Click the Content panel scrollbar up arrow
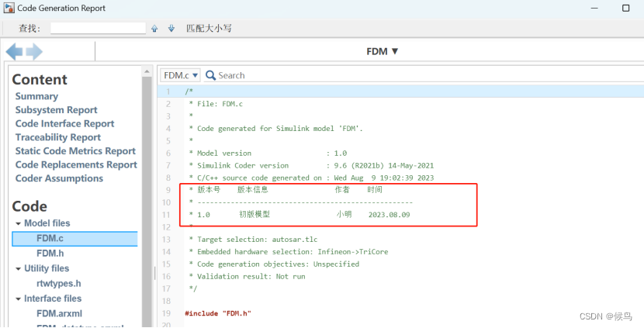The height and width of the screenshot is (328, 644). tap(147, 72)
